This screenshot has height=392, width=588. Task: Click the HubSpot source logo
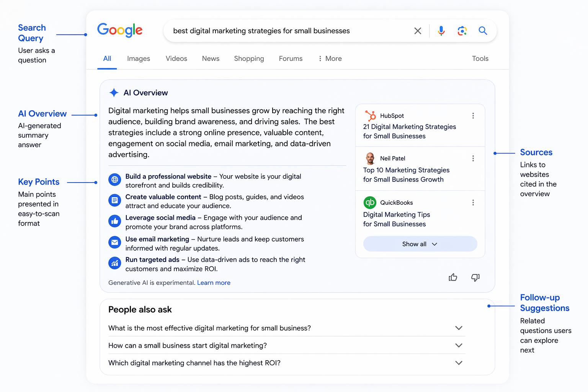pos(370,115)
